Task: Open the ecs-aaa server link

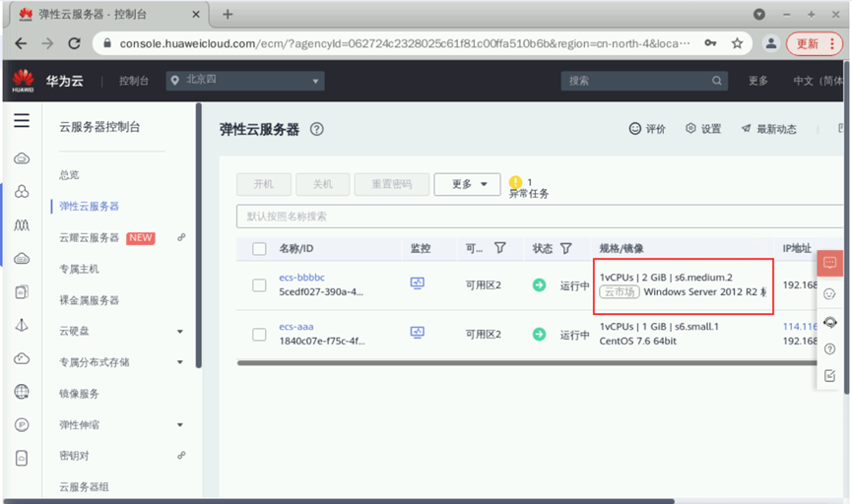Action: [x=296, y=327]
